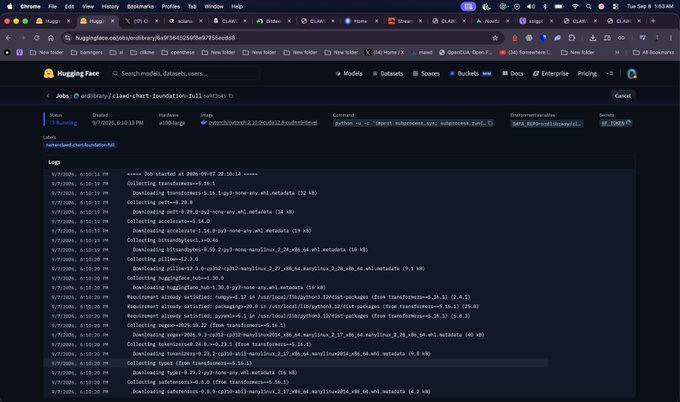Bookmark this page with the star icon

[x=495, y=38]
